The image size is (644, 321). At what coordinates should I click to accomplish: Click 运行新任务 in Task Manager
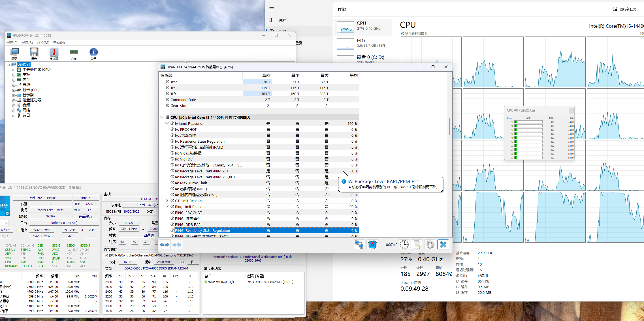click(625, 9)
